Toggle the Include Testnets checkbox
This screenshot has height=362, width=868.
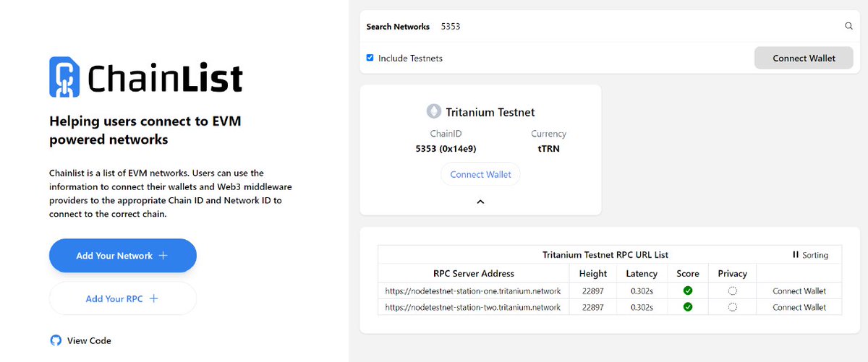click(x=370, y=58)
